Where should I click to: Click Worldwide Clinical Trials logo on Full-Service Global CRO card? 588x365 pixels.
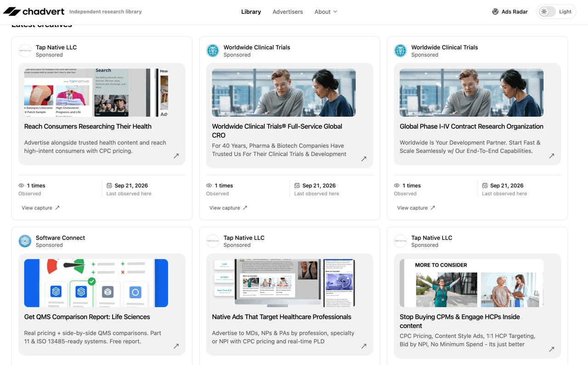[x=213, y=51]
